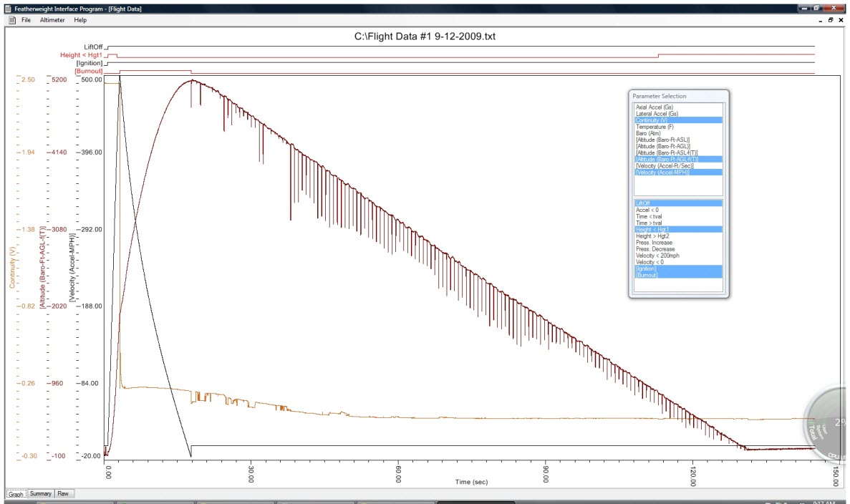The image size is (850, 504).
Task: Click the 120.00 time axis tick
Action: tap(693, 476)
